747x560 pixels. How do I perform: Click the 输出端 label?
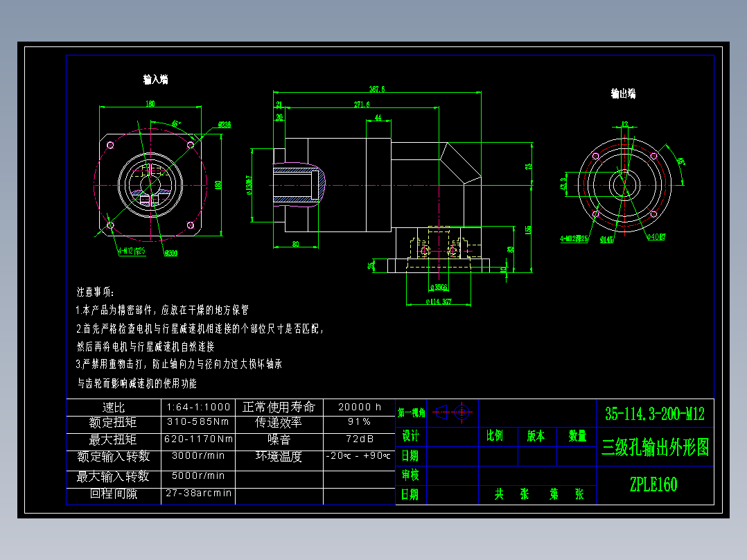pyautogui.click(x=623, y=92)
